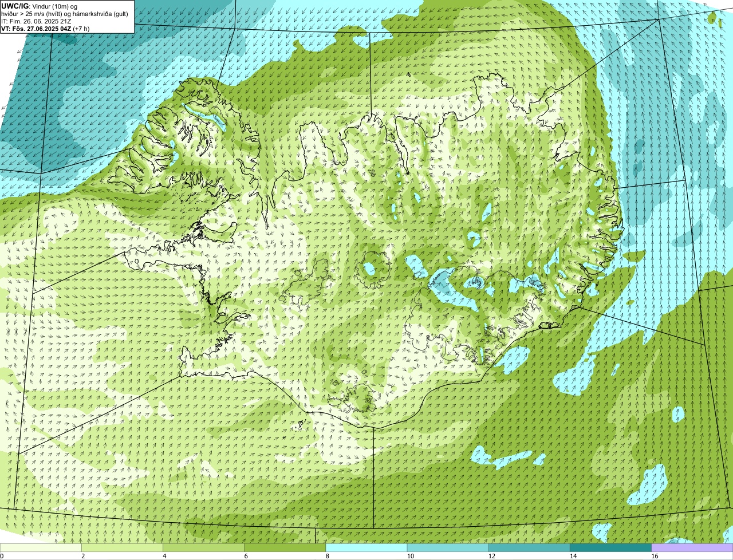The image size is (733, 560).
Task: Click the "0" label on the color scale
Action: [x=2, y=556]
